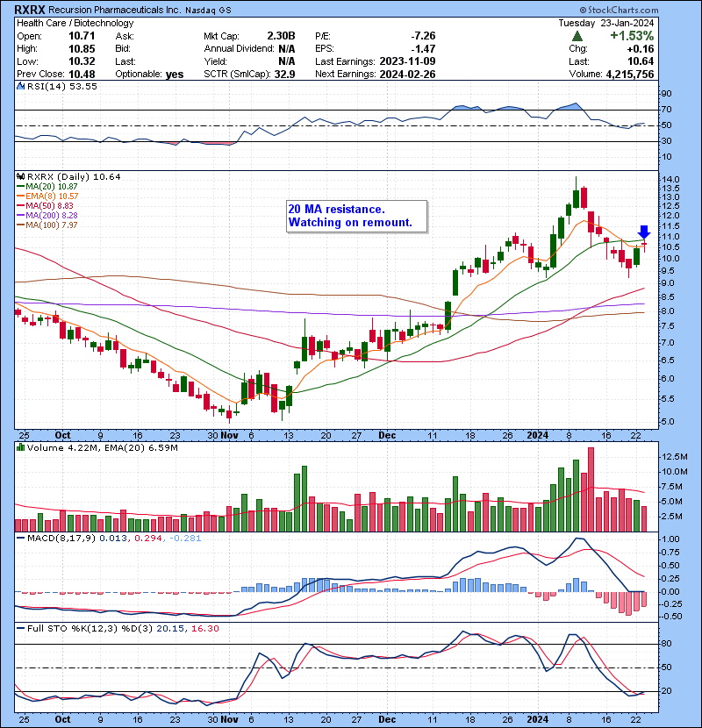Click the tallest red volume bar in January
Screen dimensions: 702x728
coord(591,489)
